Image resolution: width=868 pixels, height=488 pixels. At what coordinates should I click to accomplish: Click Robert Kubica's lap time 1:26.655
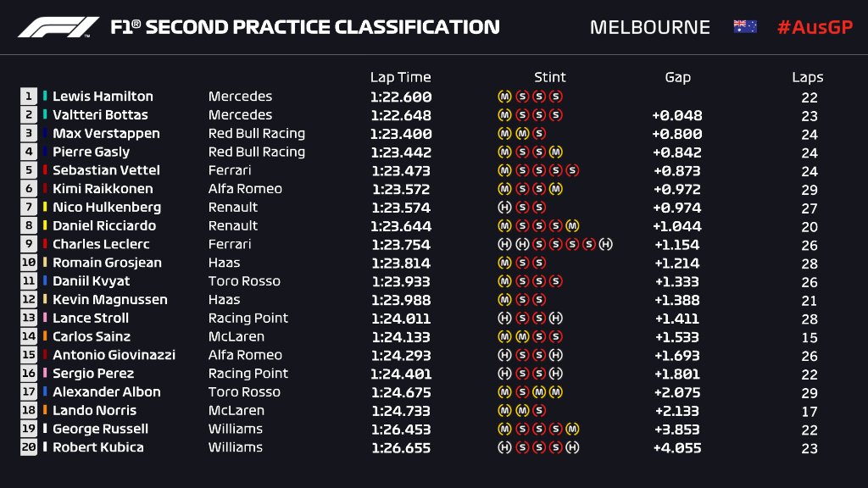400,447
